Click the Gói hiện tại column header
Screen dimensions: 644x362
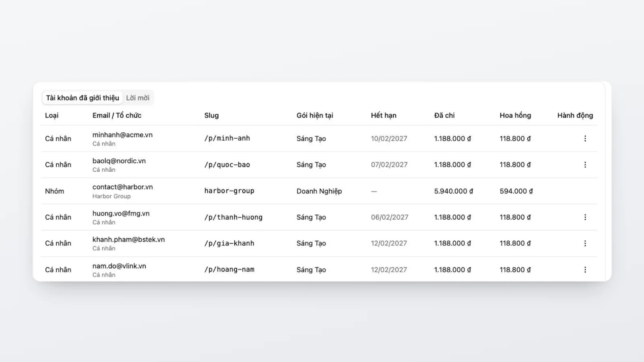pos(315,115)
